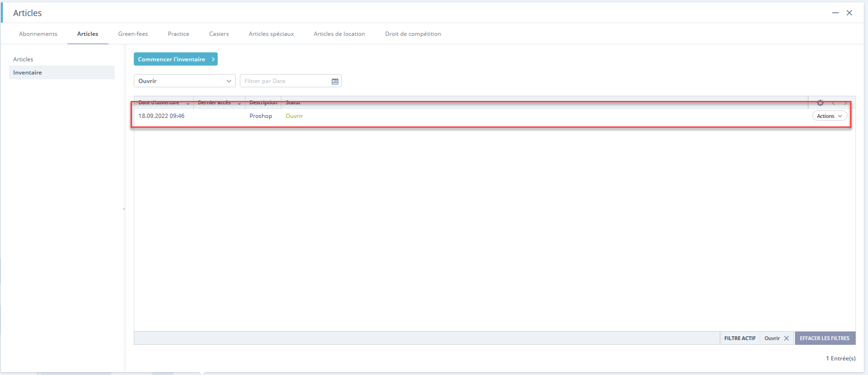The image size is (868, 375).
Task: Click the 1 Entrée(s) count text
Action: pyautogui.click(x=841, y=358)
